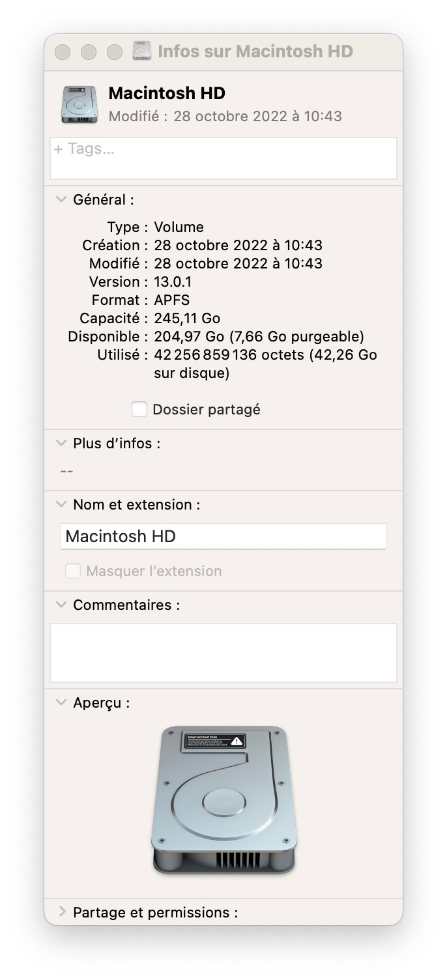Collapse the Nom et extension section
Image resolution: width=447 pixels, height=980 pixels.
coord(61,504)
